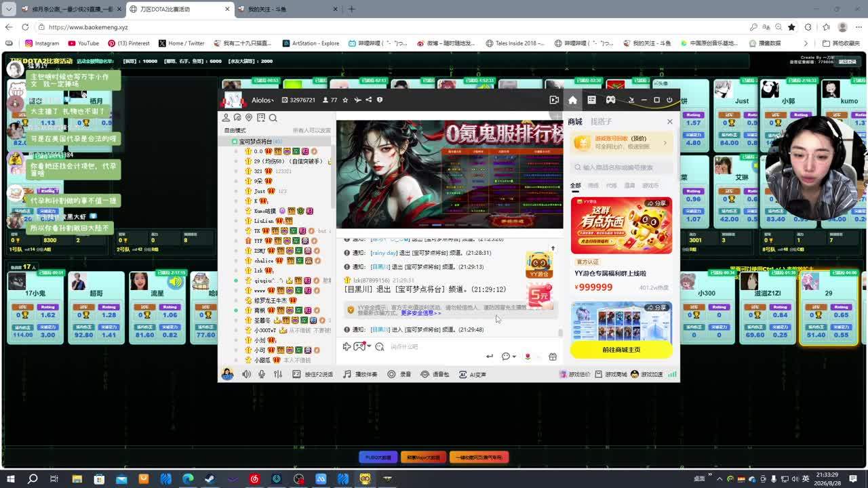Click the 前往商城主页 button
Image resolution: width=868 pixels, height=488 pixels.
click(x=621, y=350)
